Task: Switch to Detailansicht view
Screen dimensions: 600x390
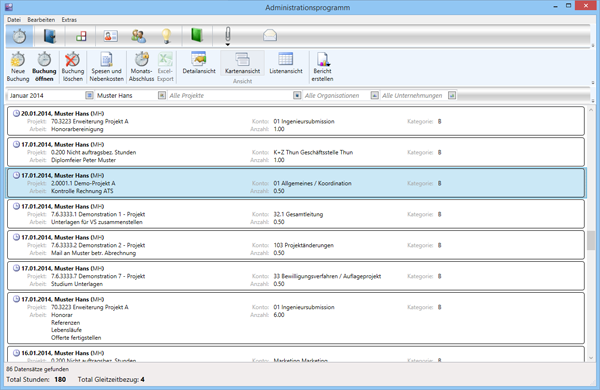Action: pos(199,63)
